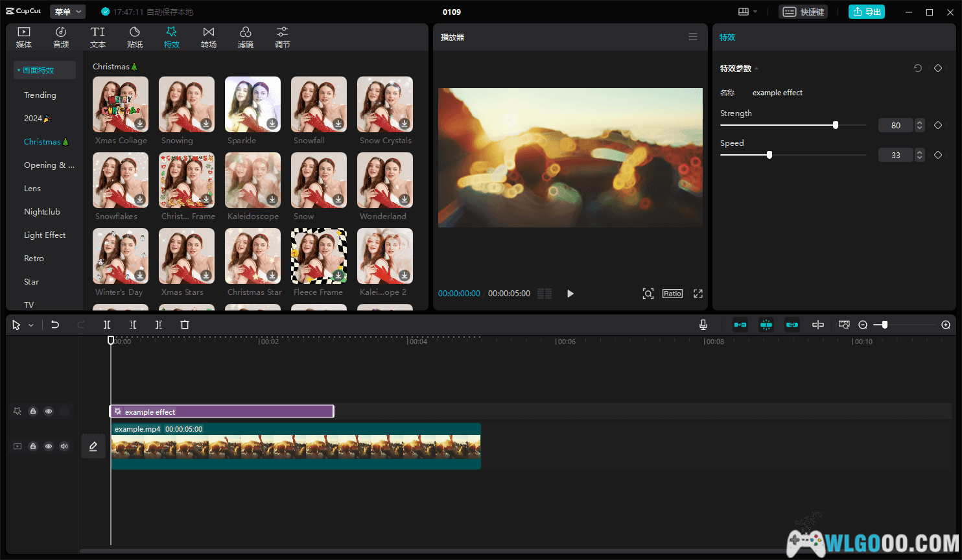Screen dimensions: 962x560
Task: Open the 快捷键 shortcuts button
Action: pyautogui.click(x=803, y=12)
